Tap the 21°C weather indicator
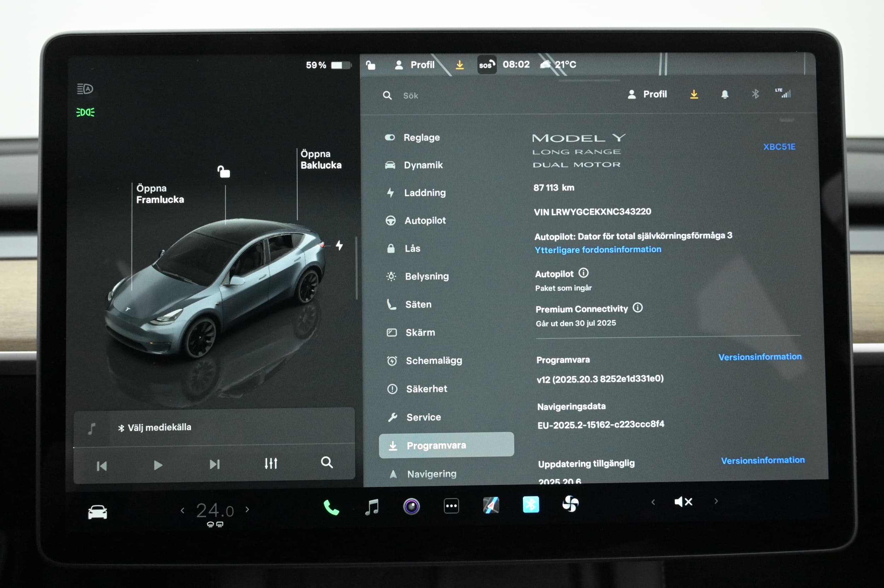The height and width of the screenshot is (588, 884). (558, 64)
